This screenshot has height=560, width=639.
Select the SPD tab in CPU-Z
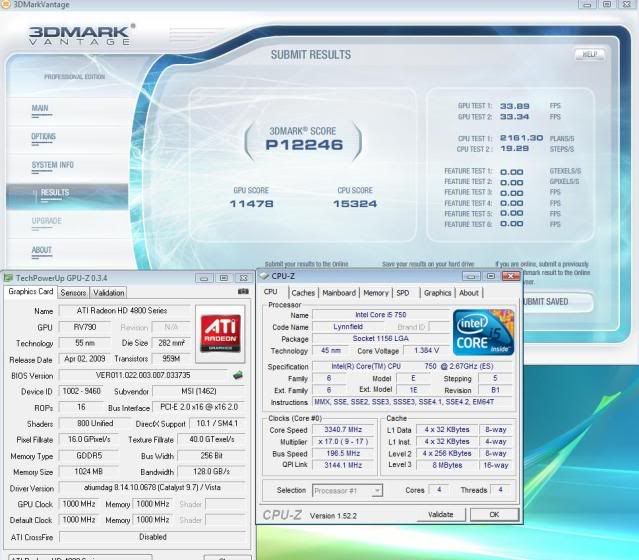[403, 293]
